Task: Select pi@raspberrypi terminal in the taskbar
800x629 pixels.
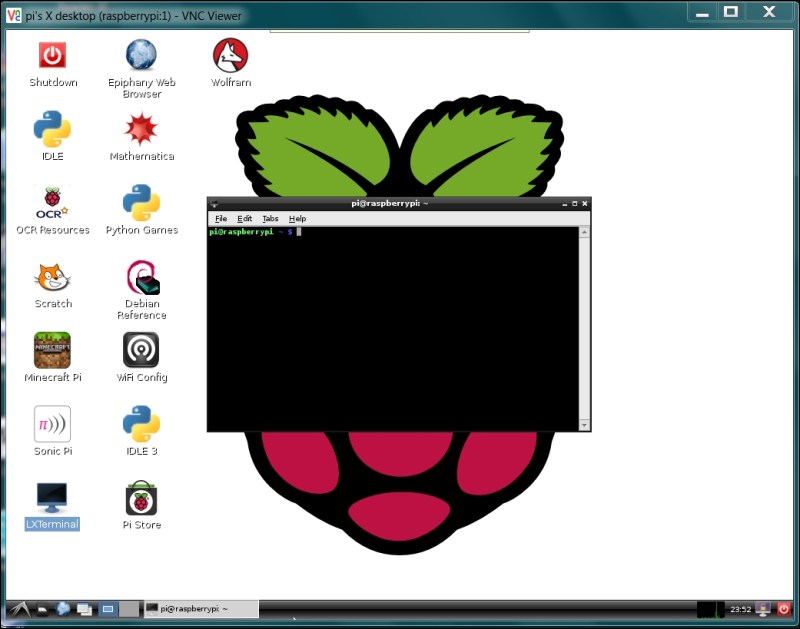Action: [x=201, y=609]
